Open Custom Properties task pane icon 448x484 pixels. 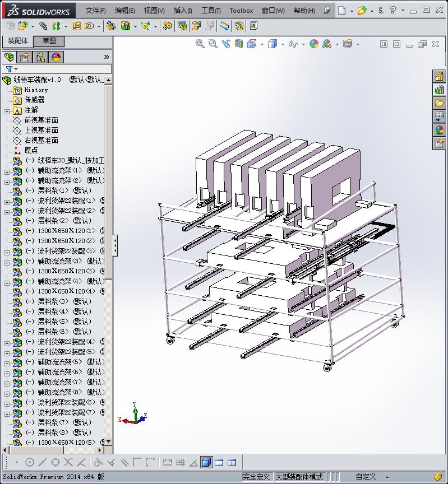(440, 143)
